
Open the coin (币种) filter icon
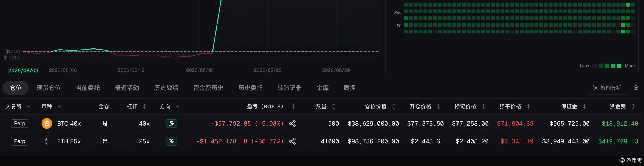click(x=59, y=106)
